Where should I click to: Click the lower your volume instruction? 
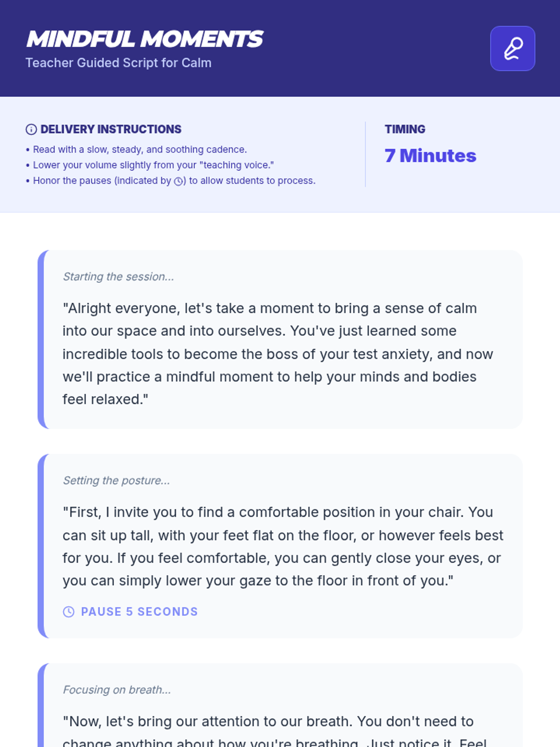point(153,165)
